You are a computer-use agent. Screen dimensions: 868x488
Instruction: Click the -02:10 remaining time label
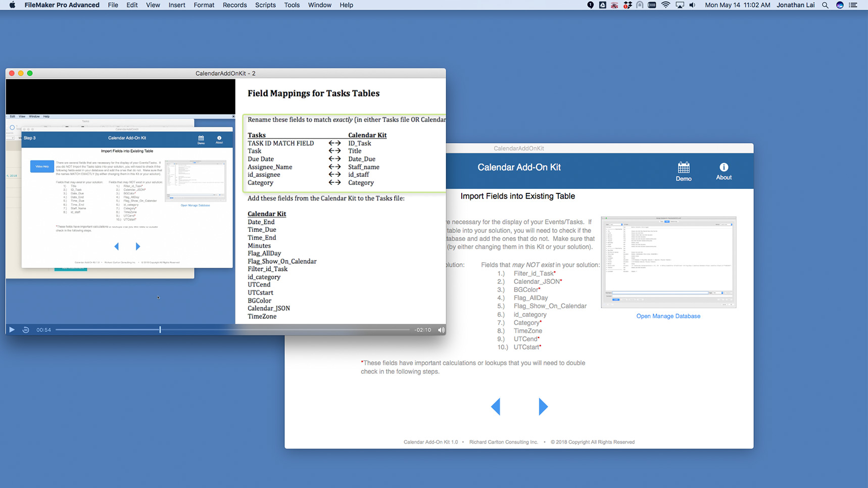coord(423,330)
